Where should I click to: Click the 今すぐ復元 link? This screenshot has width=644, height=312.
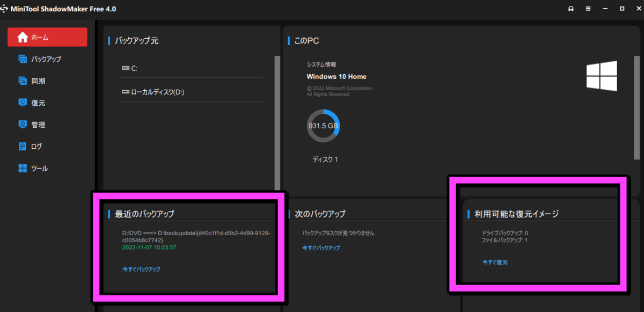point(495,262)
